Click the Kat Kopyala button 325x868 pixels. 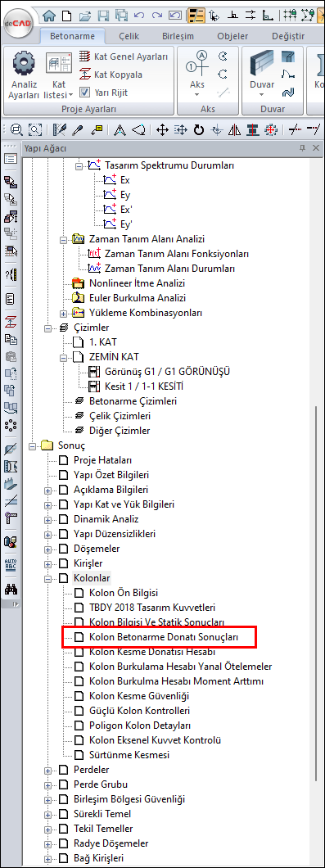[x=111, y=75]
